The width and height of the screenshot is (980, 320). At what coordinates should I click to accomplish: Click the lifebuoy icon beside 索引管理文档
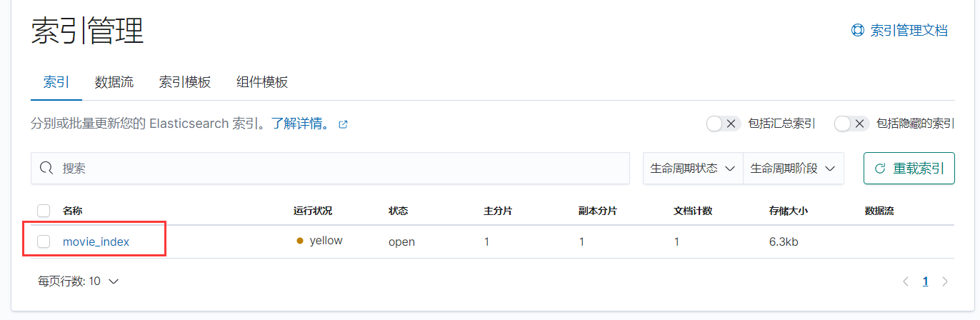(x=858, y=31)
